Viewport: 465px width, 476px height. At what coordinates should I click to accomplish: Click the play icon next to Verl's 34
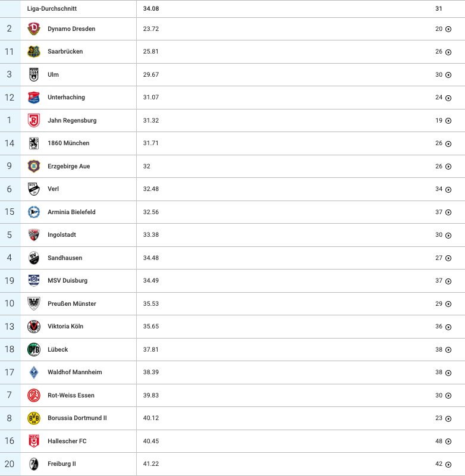(448, 189)
